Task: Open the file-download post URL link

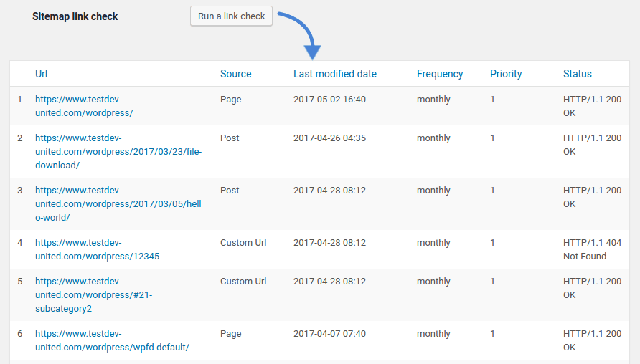Action: click(118, 151)
